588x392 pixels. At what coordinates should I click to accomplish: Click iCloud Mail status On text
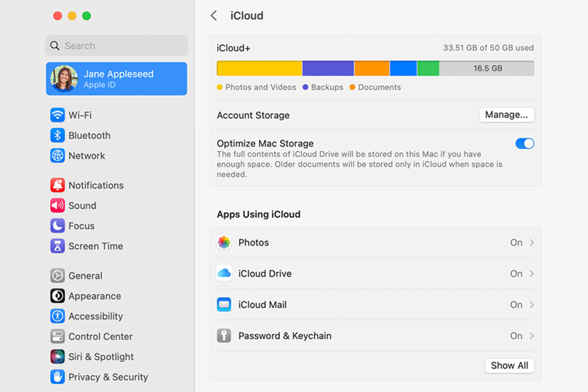coord(516,304)
